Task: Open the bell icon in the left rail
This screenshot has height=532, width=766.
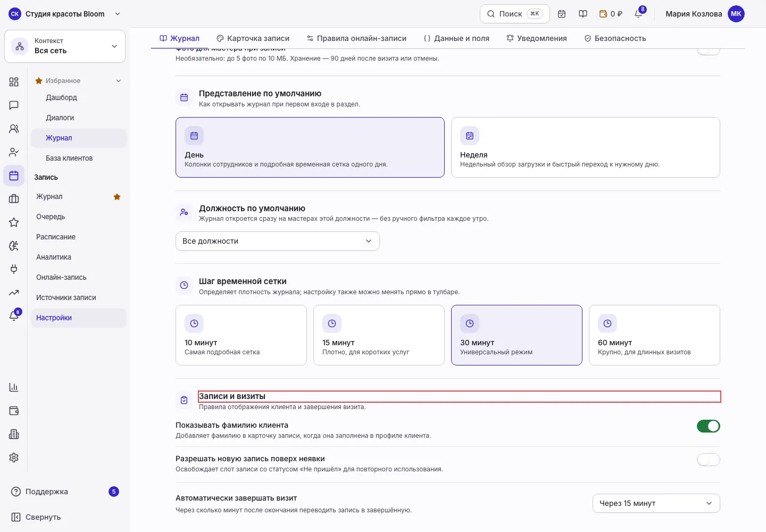Action: click(x=14, y=316)
